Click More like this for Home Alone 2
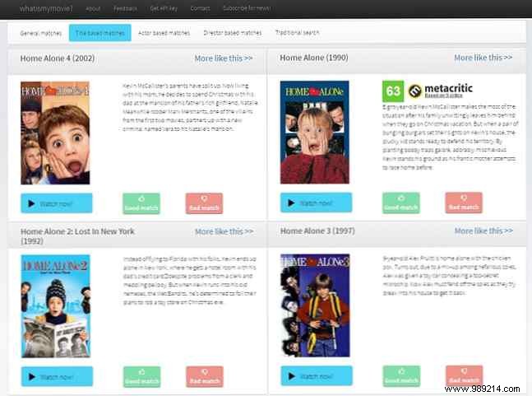The height and width of the screenshot is (396, 532). click(224, 231)
